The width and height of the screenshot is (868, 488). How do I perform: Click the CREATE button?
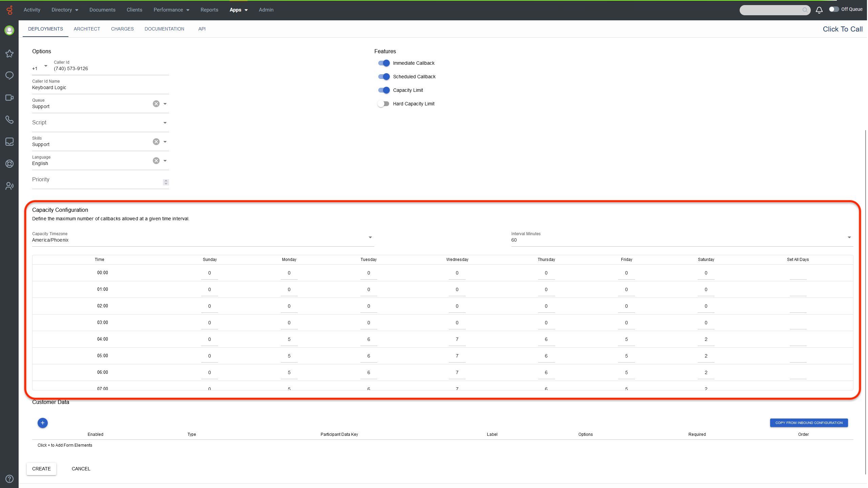41,469
